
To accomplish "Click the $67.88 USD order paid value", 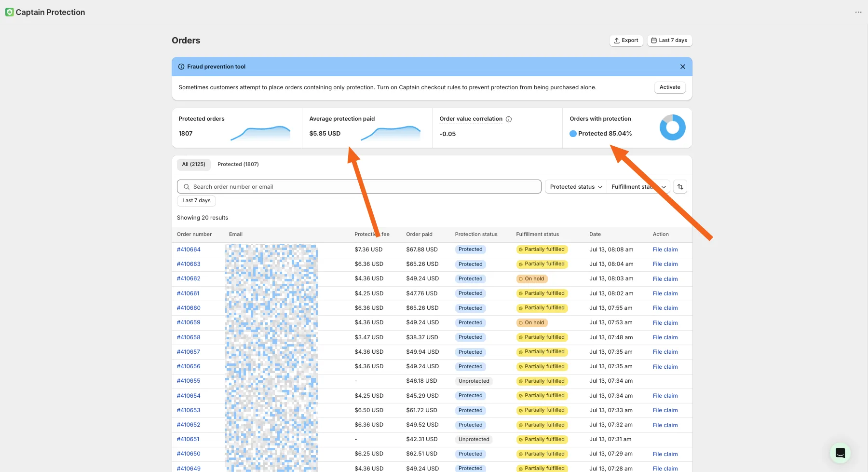I will (x=422, y=250).
